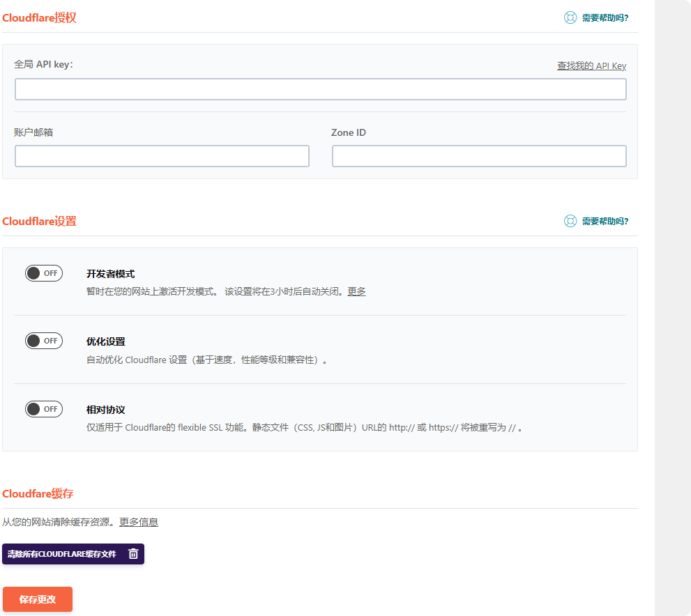Open the 更多信息 link in cache section
The image size is (691, 616).
point(138,522)
